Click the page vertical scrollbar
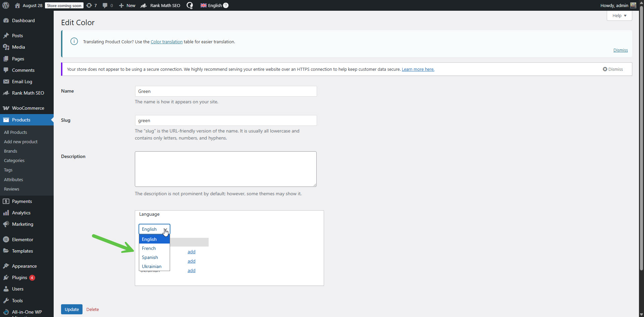 coord(641,138)
